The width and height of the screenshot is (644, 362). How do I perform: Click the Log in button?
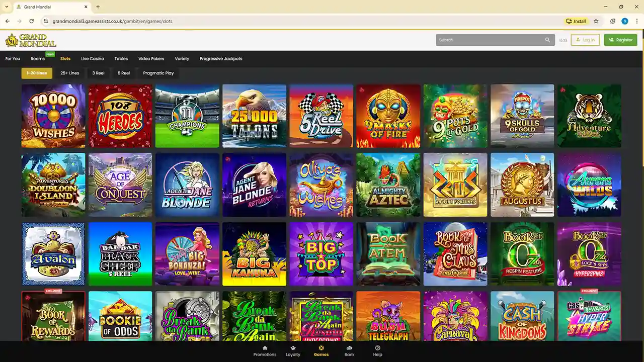pyautogui.click(x=585, y=40)
